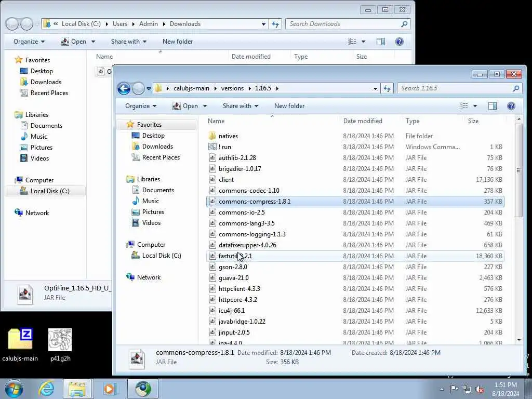This screenshot has height=399, width=532.
Task: Expand view options arrow in the 1.16.5 window
Action: pyautogui.click(x=475, y=106)
